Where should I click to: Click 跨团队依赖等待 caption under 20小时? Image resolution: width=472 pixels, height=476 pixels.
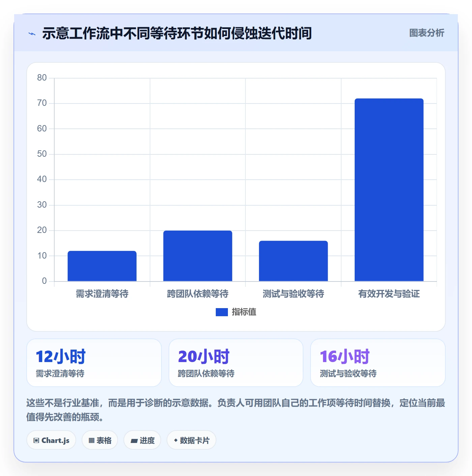206,374
